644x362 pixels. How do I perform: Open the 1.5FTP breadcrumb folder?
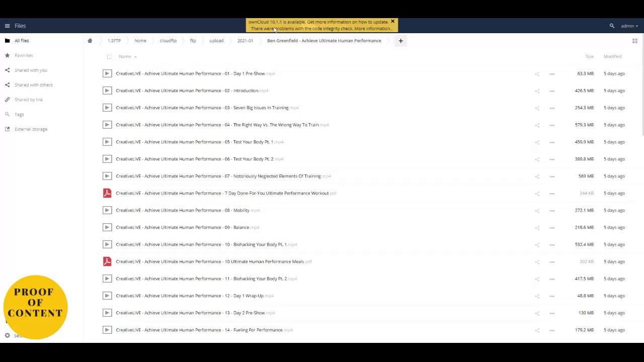114,41
